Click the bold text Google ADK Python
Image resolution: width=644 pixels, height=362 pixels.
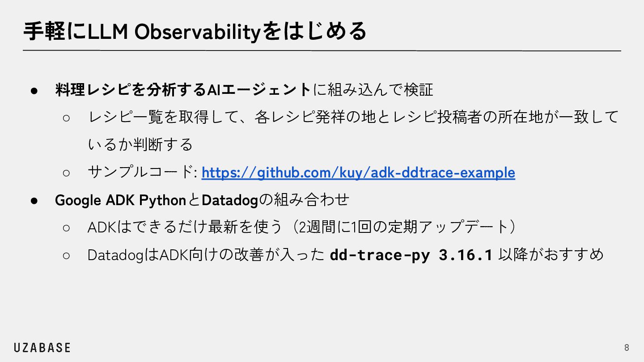point(120,200)
